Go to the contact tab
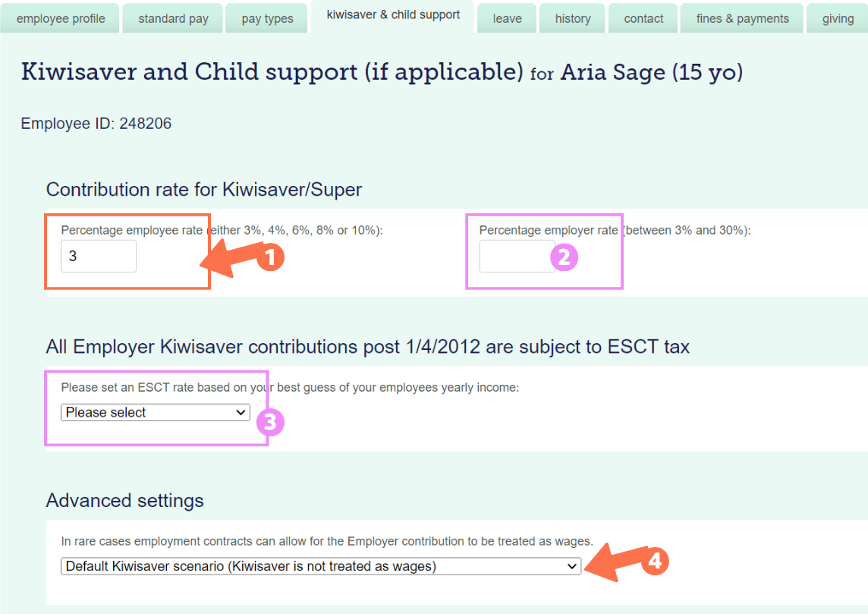This screenshot has width=868, height=614. (643, 17)
